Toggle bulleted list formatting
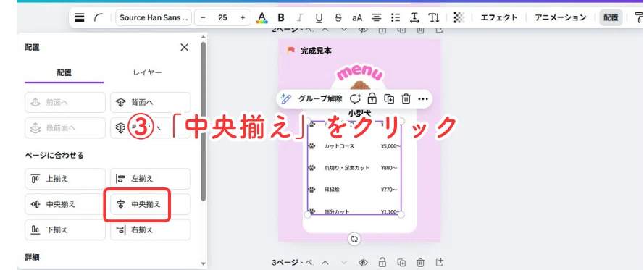This screenshot has width=644, height=270. [396, 17]
